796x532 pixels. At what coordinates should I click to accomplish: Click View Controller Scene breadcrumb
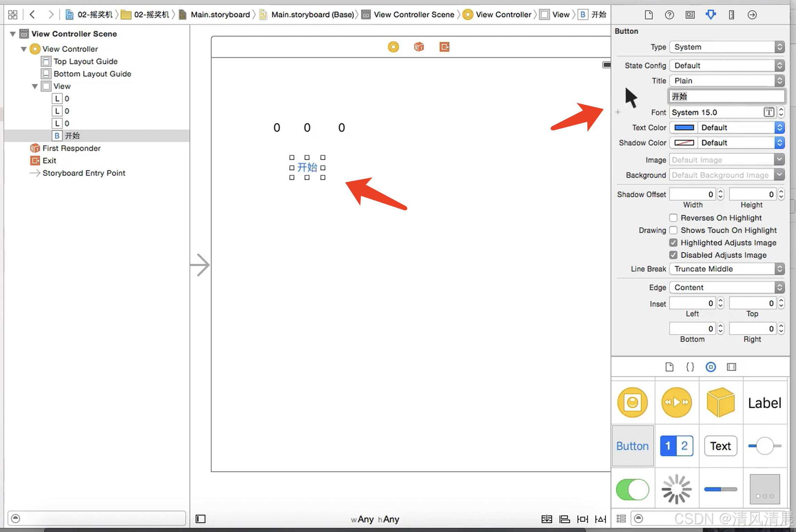coord(414,14)
